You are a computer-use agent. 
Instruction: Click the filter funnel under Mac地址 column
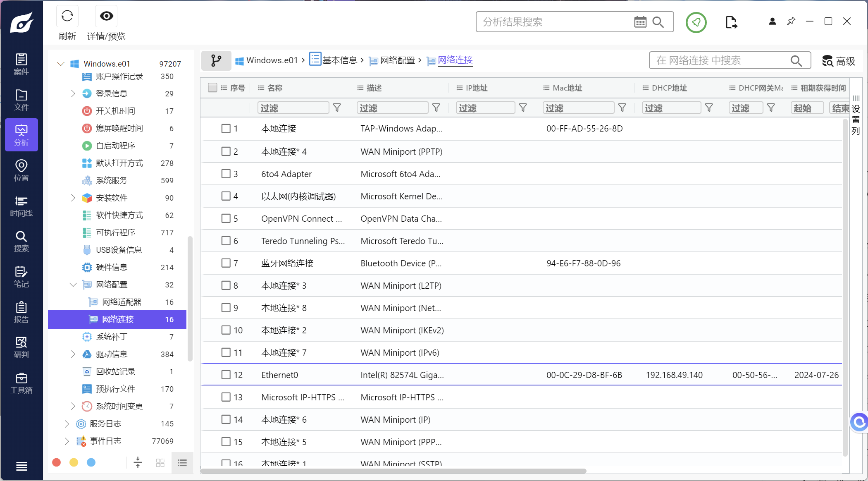click(x=622, y=108)
